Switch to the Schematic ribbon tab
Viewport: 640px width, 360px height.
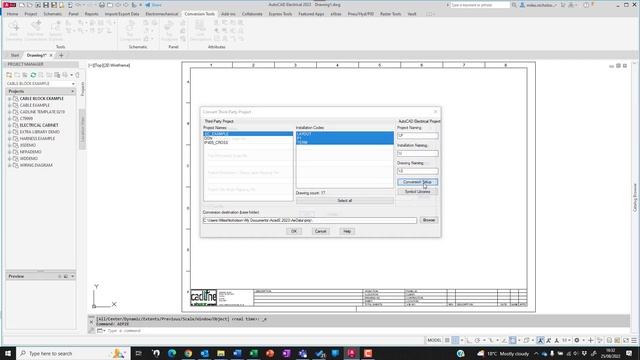53,14
